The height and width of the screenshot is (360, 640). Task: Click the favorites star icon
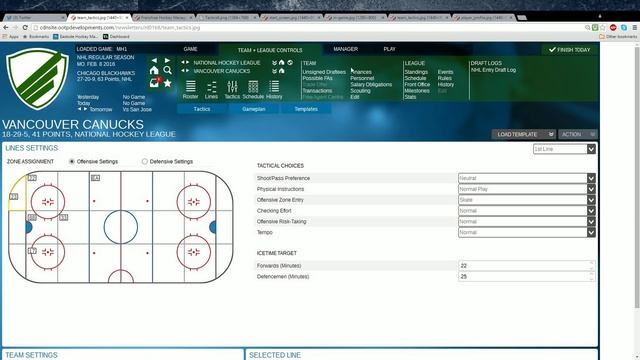click(167, 83)
